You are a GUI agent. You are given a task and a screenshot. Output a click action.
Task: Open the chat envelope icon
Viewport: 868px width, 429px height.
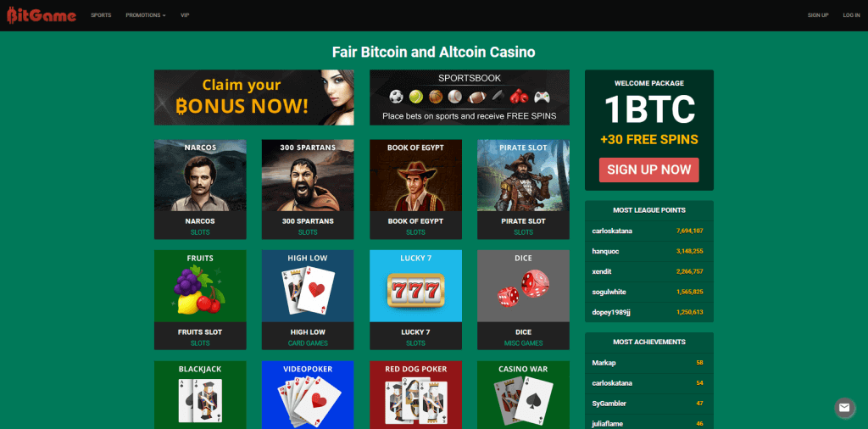point(844,408)
